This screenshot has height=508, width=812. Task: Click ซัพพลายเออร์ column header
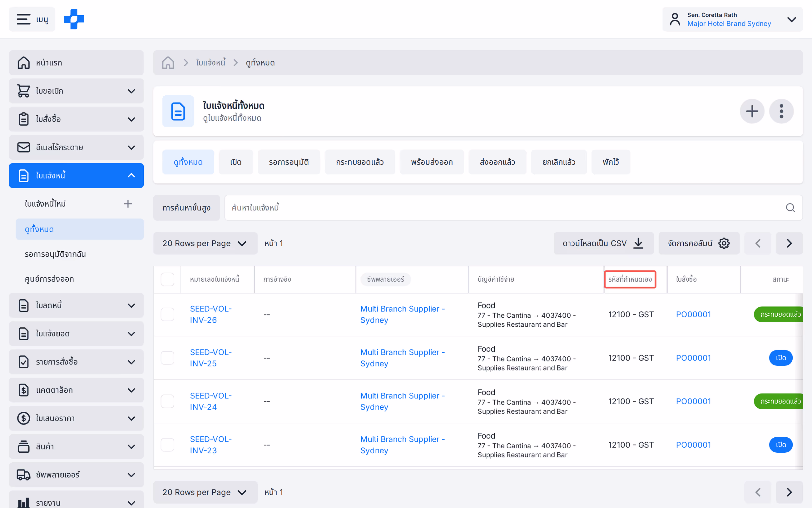[385, 279]
